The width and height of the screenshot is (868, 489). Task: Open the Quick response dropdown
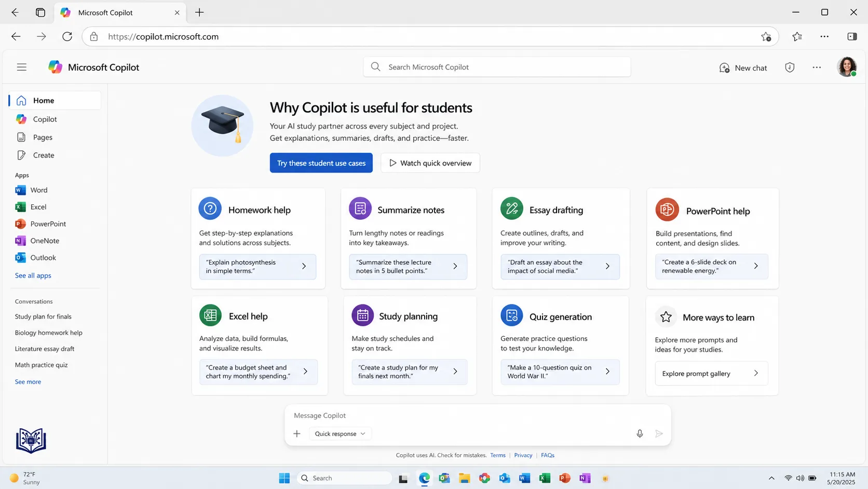click(340, 433)
